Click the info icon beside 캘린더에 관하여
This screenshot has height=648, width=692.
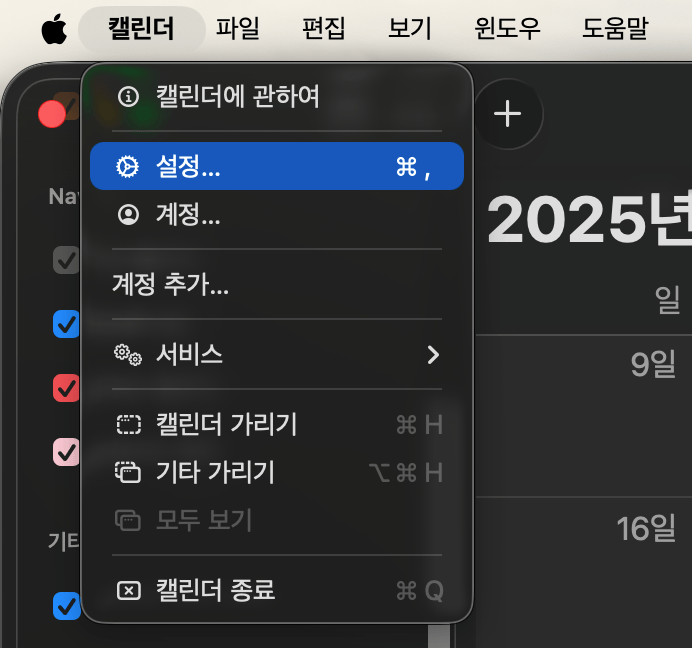coord(128,97)
